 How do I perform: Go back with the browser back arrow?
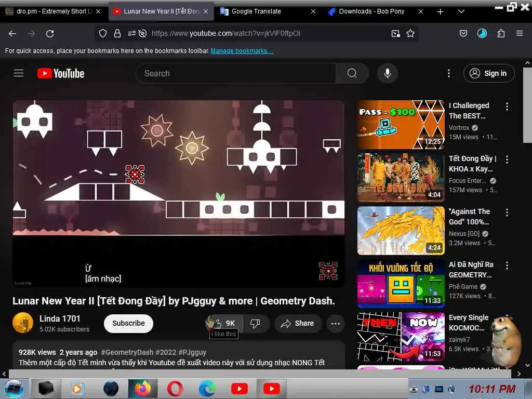[12, 34]
